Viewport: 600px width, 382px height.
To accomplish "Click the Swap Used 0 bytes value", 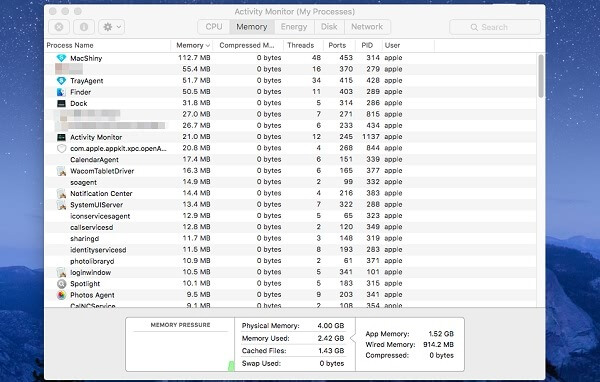I will point(332,363).
